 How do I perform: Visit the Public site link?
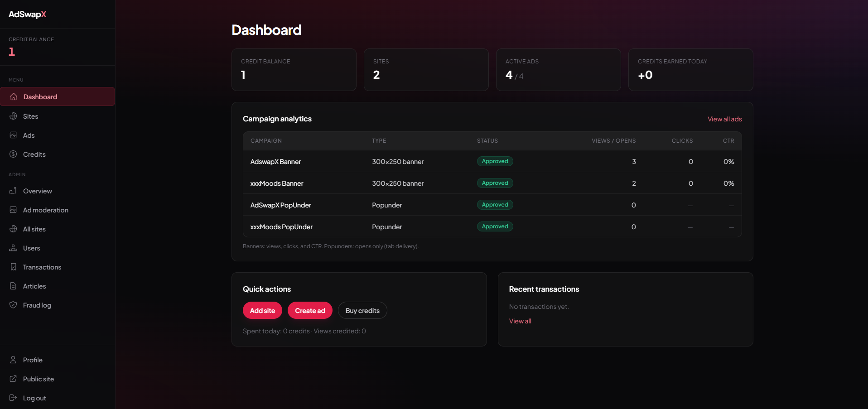point(58,379)
